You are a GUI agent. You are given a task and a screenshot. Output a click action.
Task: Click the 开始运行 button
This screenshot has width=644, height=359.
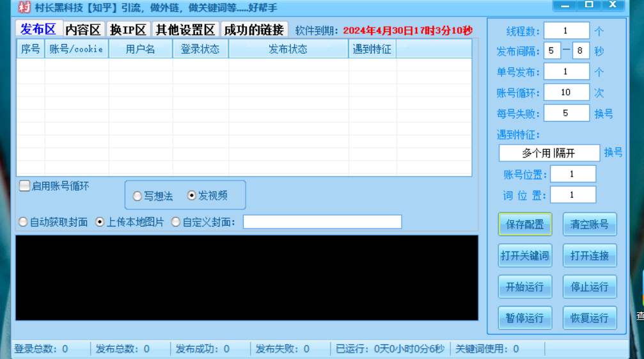click(525, 287)
